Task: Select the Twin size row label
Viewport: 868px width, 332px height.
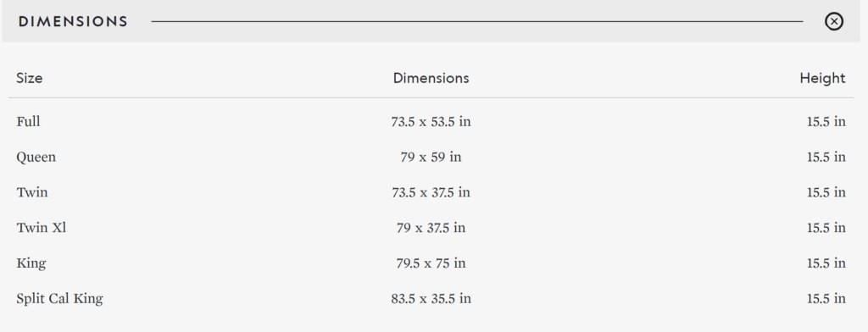Action: (x=32, y=192)
